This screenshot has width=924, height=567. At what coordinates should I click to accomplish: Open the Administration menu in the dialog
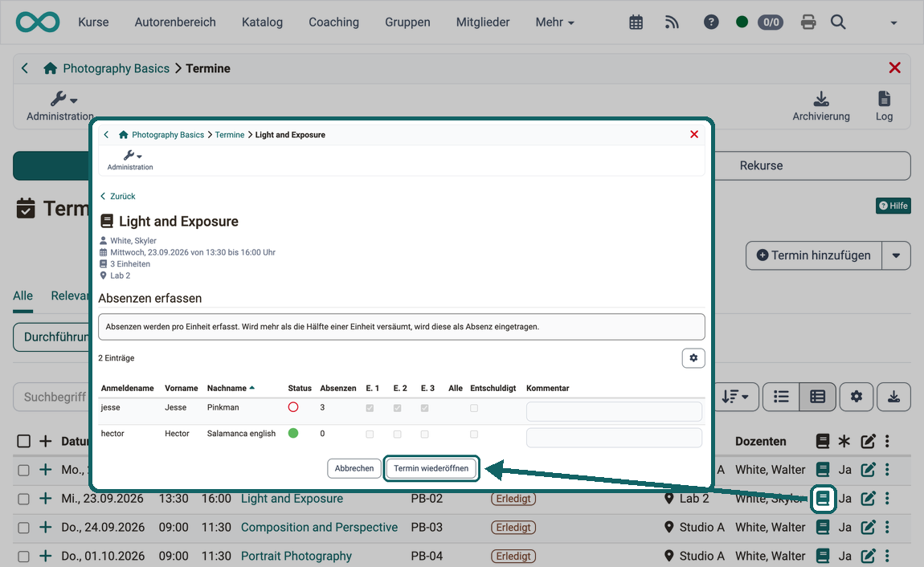pyautogui.click(x=130, y=160)
